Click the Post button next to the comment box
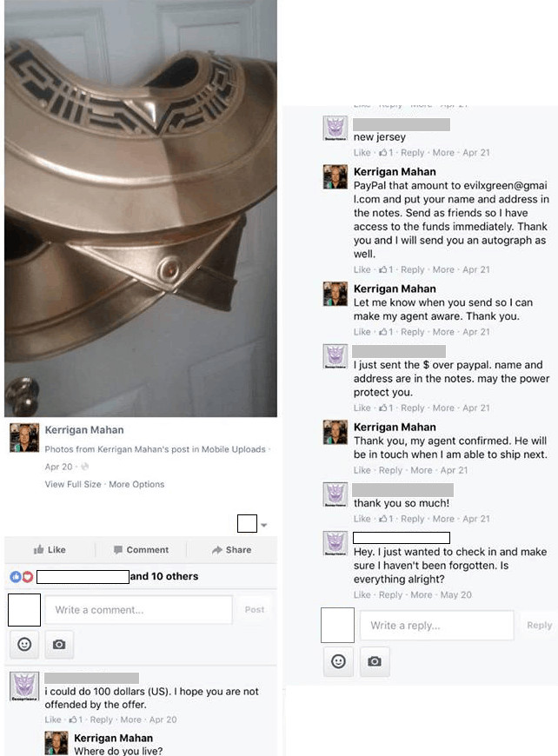Viewport: 558px width, 756px height. [x=255, y=609]
